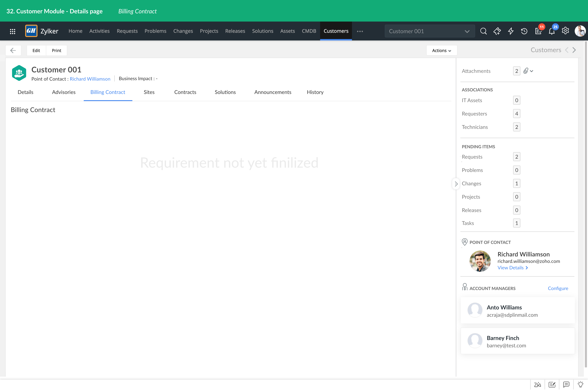588x390 pixels.
Task: Open the Home module
Action: click(x=76, y=31)
